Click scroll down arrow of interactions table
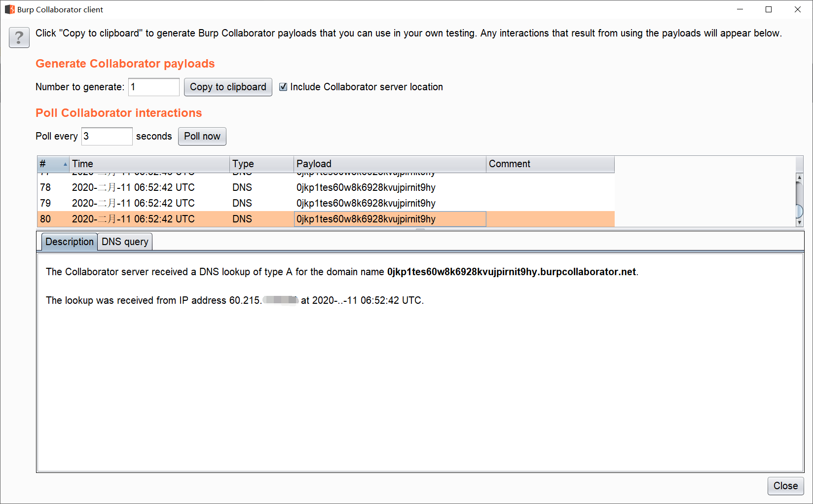 click(800, 222)
